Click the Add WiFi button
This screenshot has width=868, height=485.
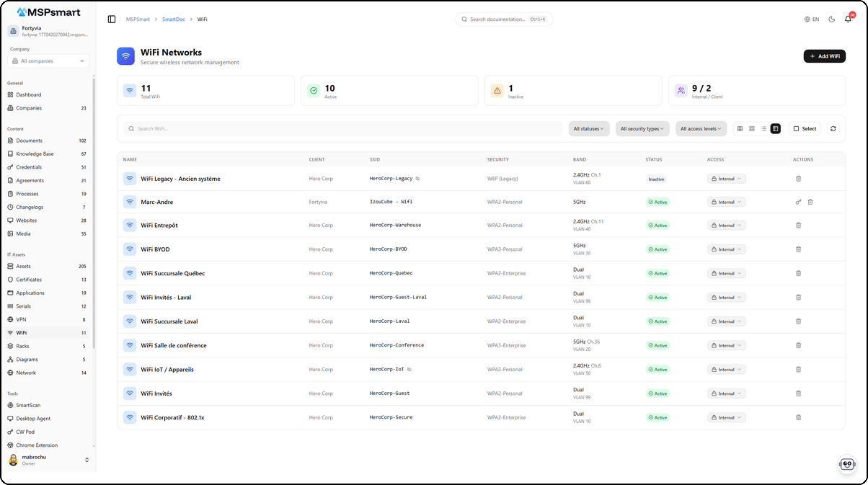point(824,55)
